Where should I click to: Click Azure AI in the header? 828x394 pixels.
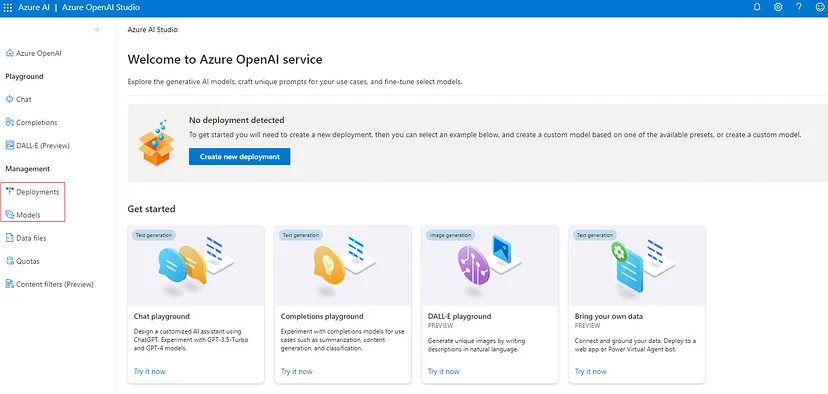coord(34,8)
